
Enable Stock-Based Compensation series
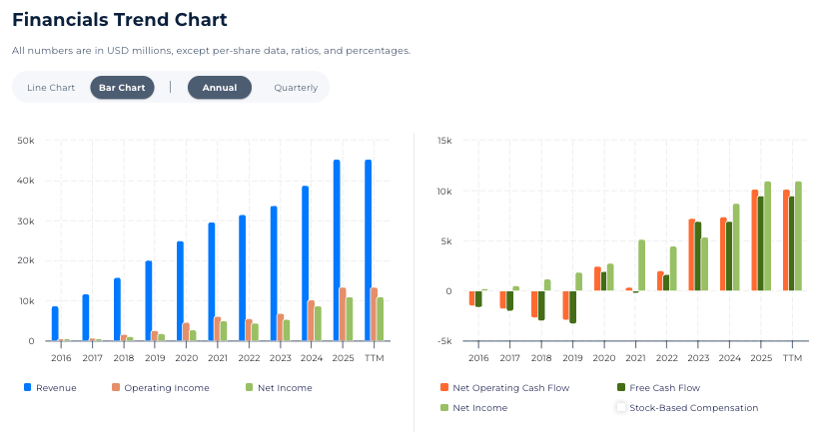pos(621,407)
